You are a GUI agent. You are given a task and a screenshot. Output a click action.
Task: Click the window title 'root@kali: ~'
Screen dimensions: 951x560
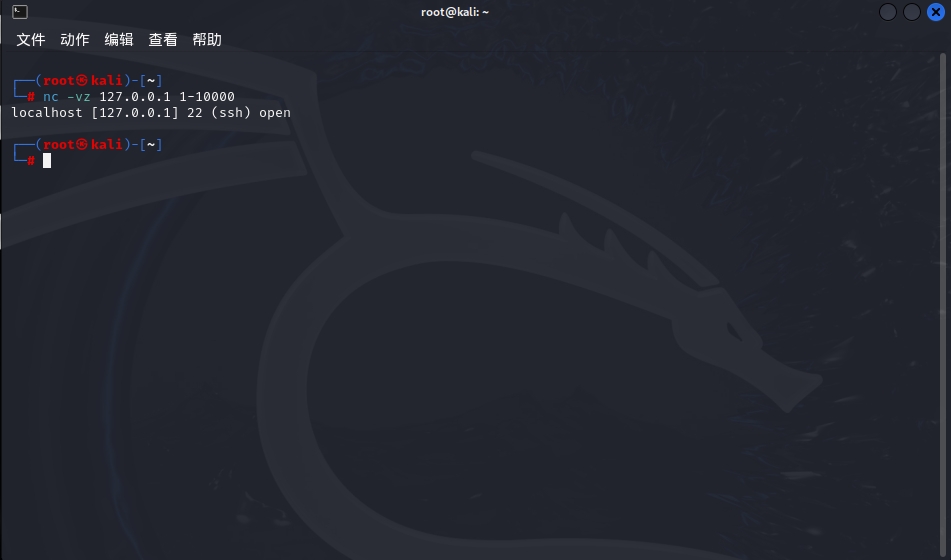(x=455, y=12)
